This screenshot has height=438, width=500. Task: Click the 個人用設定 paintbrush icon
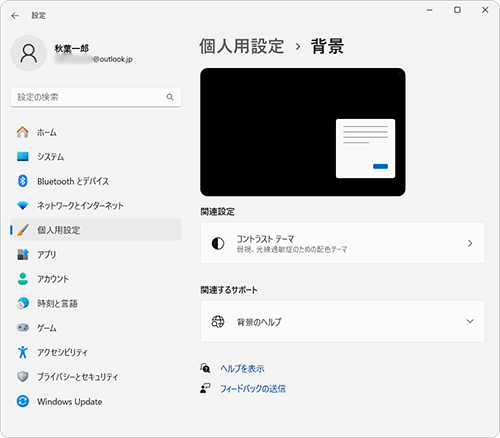[23, 230]
